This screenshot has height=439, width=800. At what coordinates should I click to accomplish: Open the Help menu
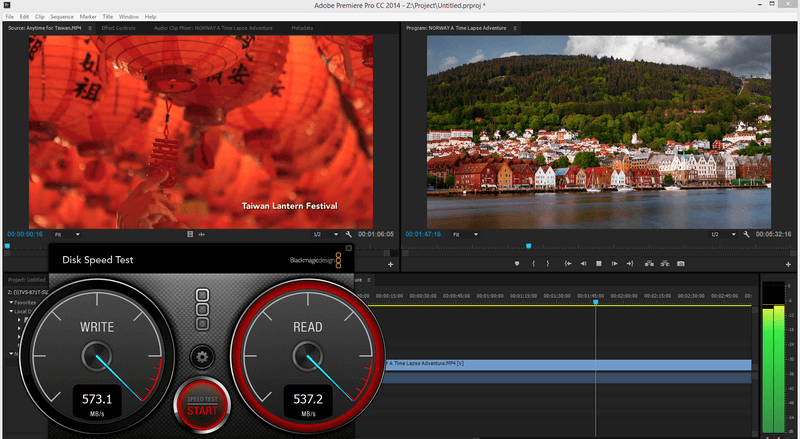tap(150, 17)
